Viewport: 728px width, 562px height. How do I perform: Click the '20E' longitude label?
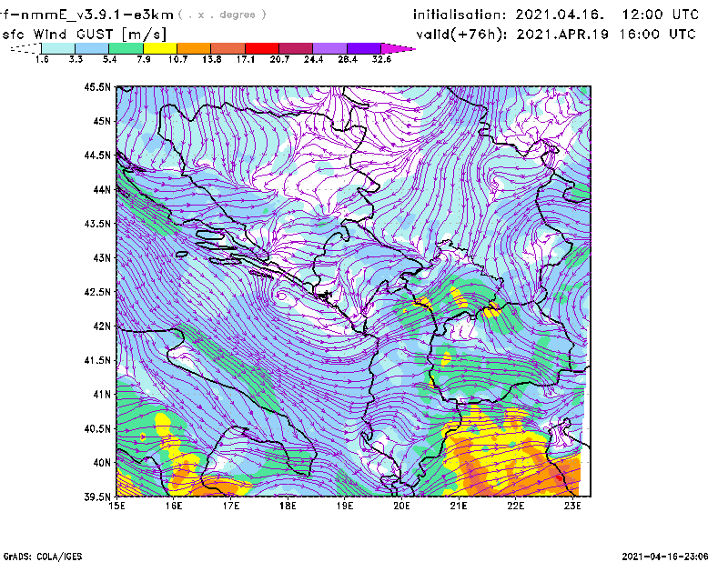(401, 506)
